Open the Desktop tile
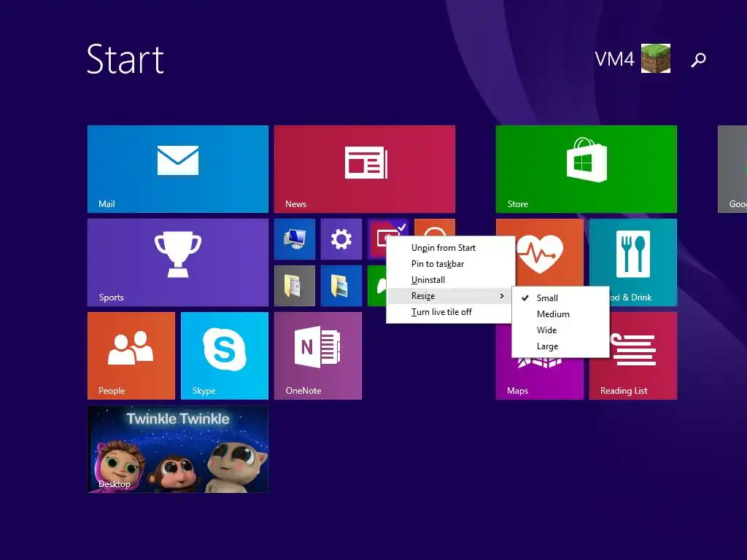Screen dimensions: 747x560 click(178, 449)
